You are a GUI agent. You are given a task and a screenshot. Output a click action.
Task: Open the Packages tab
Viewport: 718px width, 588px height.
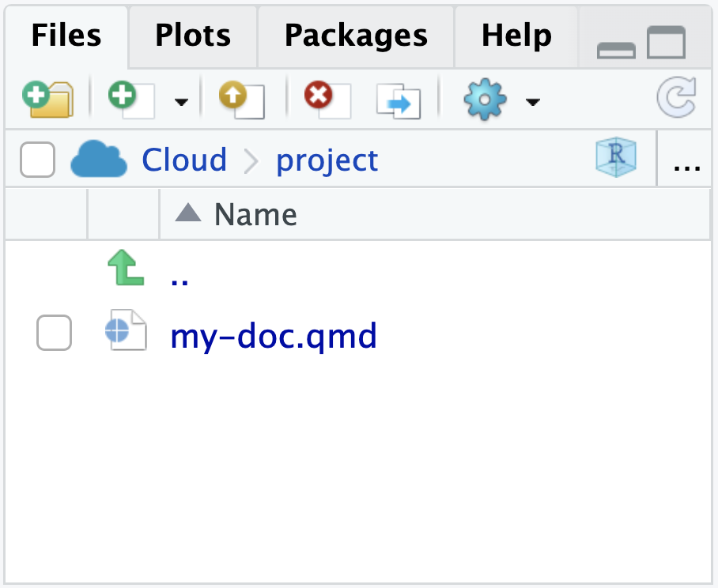[x=355, y=36]
